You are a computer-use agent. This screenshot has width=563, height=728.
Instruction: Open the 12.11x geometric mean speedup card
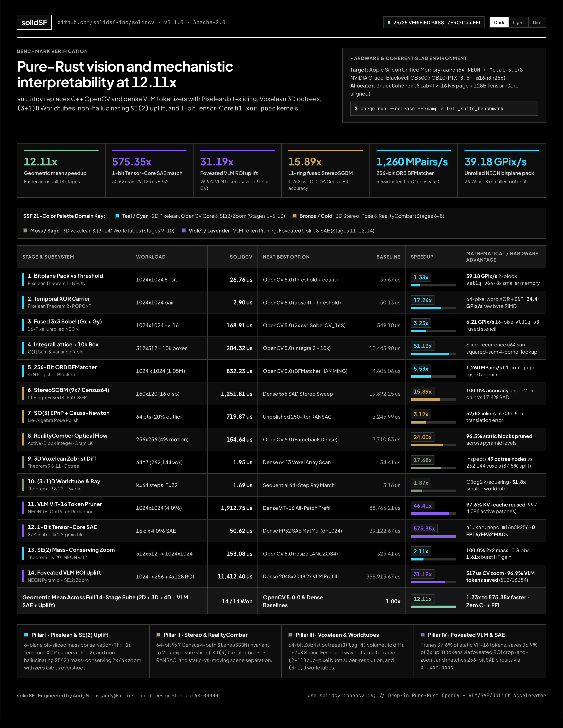(x=61, y=170)
